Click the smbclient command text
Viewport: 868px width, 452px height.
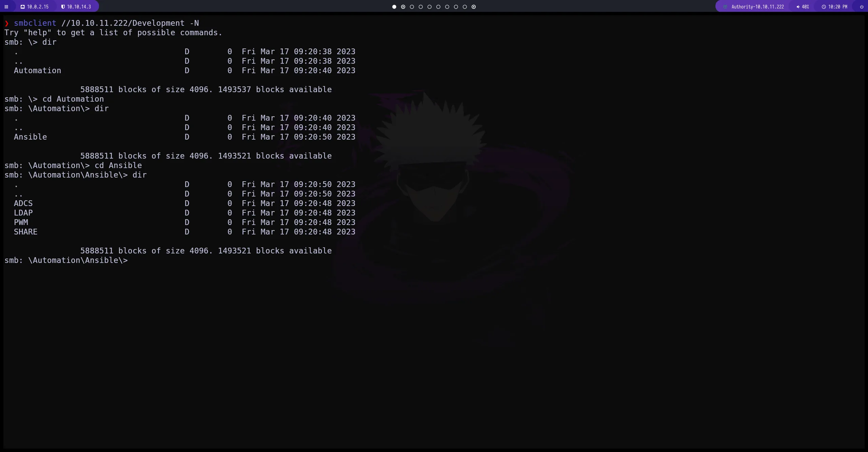click(35, 23)
